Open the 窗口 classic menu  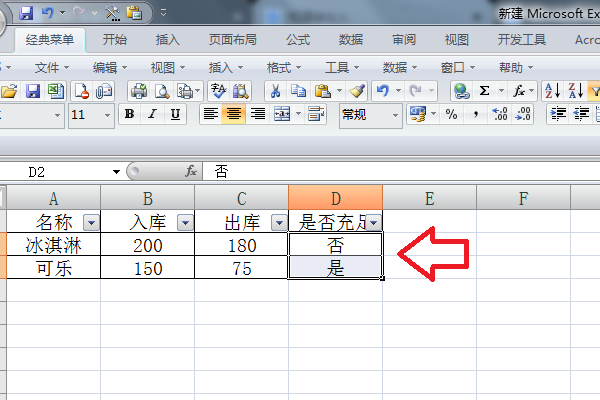(x=458, y=68)
